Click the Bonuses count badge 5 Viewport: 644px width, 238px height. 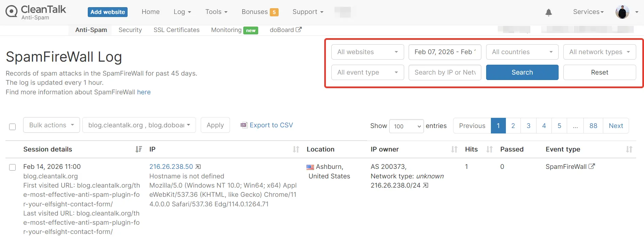click(x=274, y=12)
